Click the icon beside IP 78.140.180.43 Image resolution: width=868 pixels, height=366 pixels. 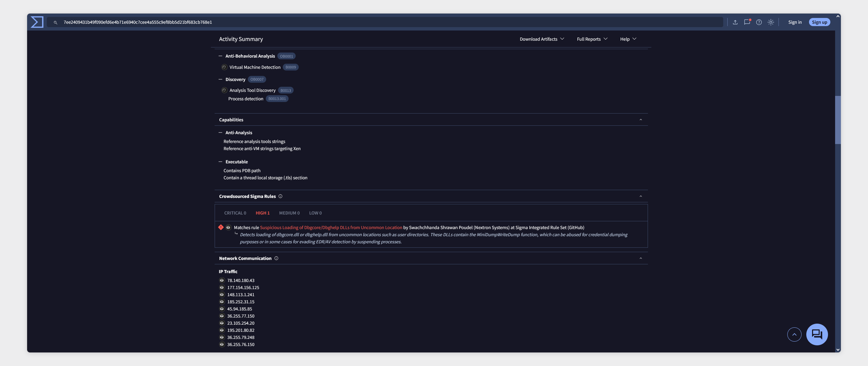pyautogui.click(x=222, y=281)
